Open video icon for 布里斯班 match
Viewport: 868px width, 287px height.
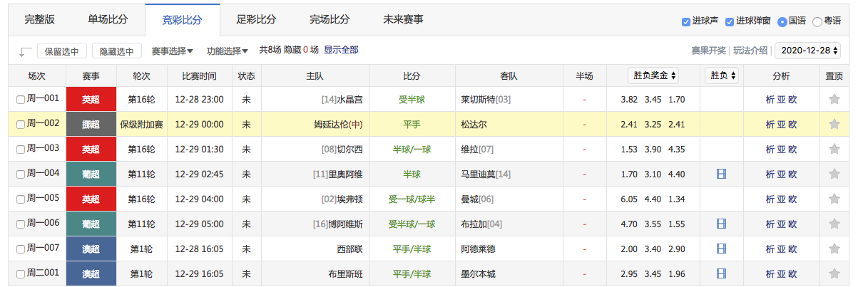(721, 274)
